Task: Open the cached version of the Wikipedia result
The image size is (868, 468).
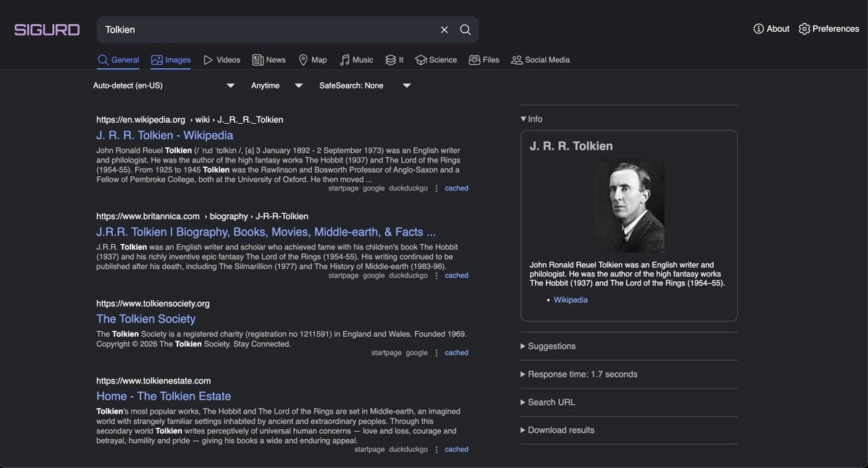Action: coord(456,188)
